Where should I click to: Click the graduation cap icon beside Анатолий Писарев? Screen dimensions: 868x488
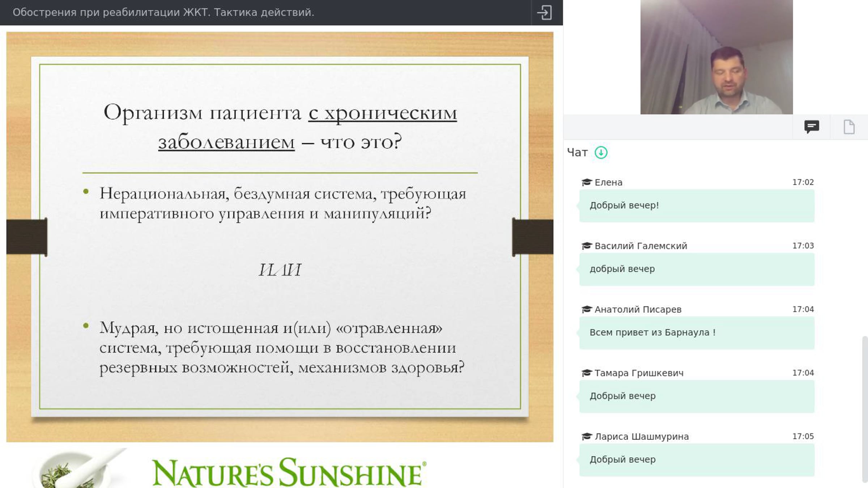[x=587, y=309]
